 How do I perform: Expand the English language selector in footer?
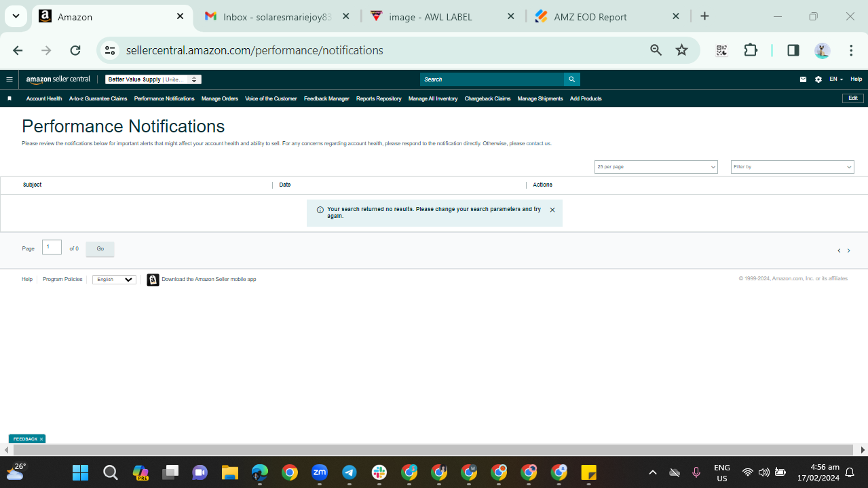[115, 280]
